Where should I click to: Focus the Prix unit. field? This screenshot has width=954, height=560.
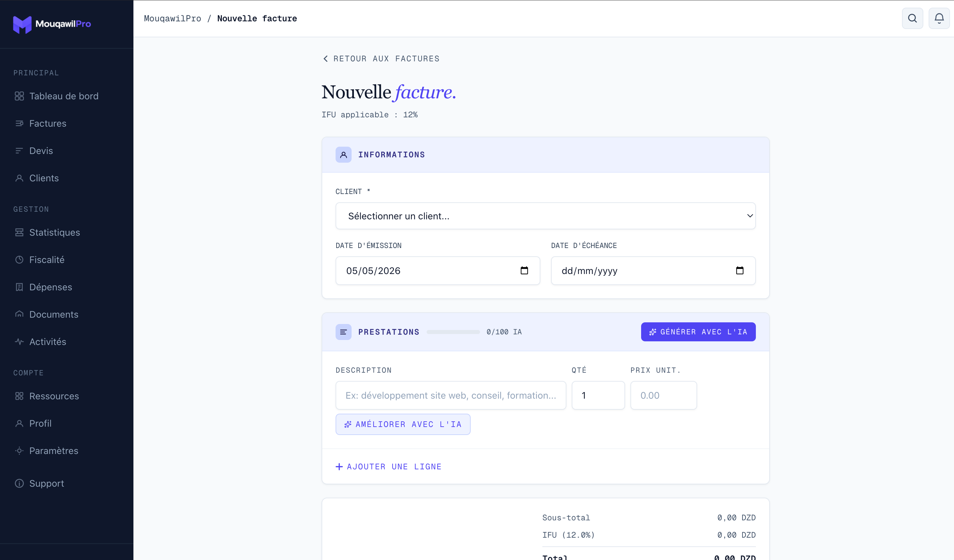(x=664, y=395)
